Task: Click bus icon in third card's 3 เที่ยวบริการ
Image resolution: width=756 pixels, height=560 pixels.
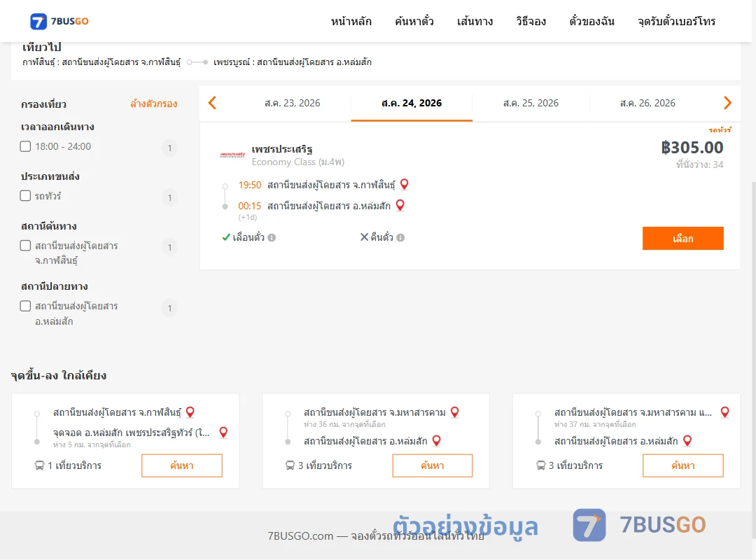Action: pyautogui.click(x=541, y=465)
